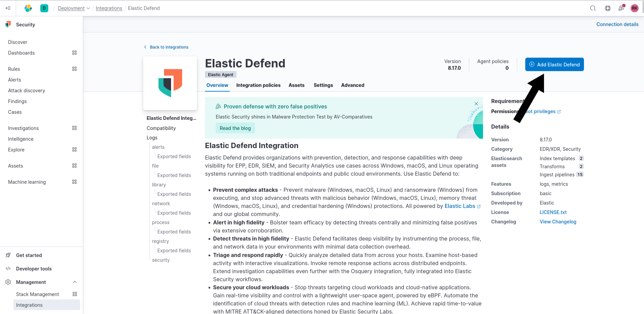Jump to registry in the table of contents
644x314 pixels.
tap(160, 241)
